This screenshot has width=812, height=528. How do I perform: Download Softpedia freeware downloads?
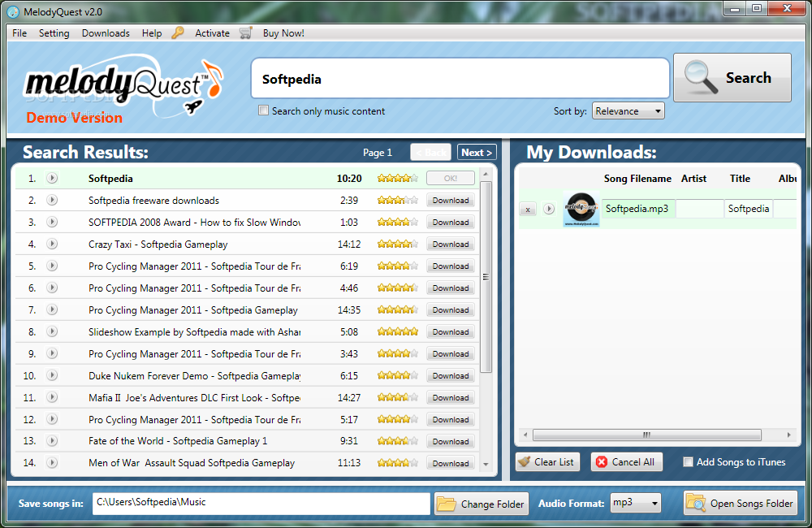[x=451, y=200]
